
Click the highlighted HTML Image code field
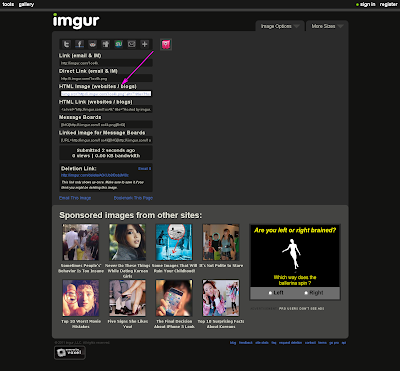(106, 94)
